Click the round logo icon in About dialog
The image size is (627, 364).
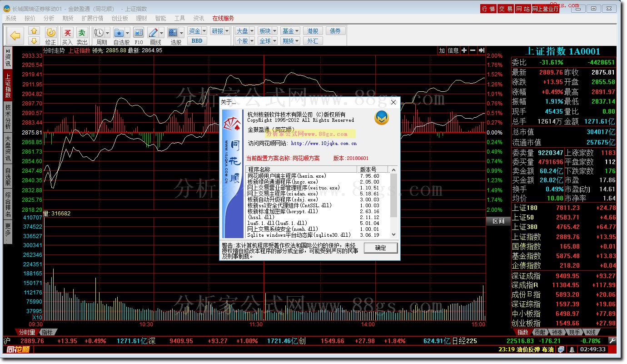[381, 118]
